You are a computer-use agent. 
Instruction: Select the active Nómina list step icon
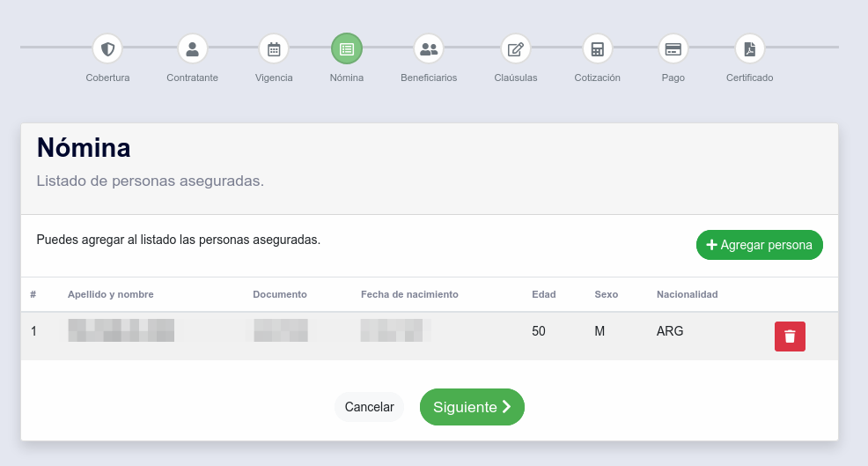347,48
